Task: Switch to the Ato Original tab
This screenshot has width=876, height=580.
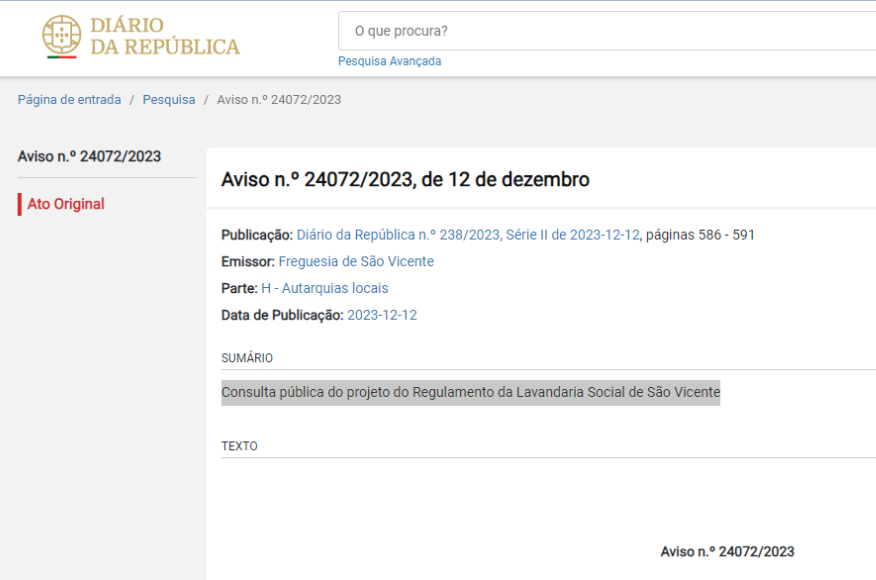Action: tap(66, 204)
